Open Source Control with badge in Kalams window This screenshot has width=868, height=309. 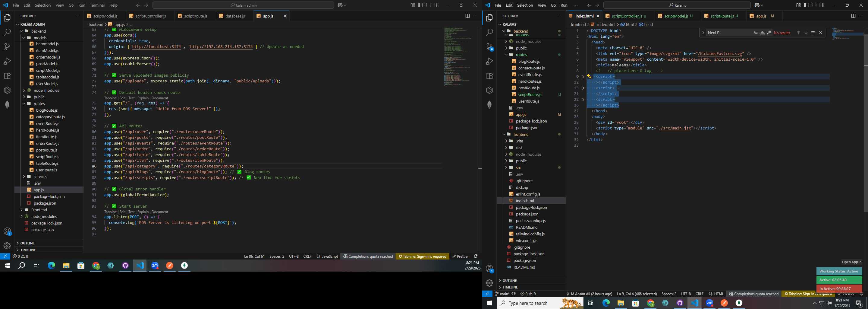tap(489, 47)
